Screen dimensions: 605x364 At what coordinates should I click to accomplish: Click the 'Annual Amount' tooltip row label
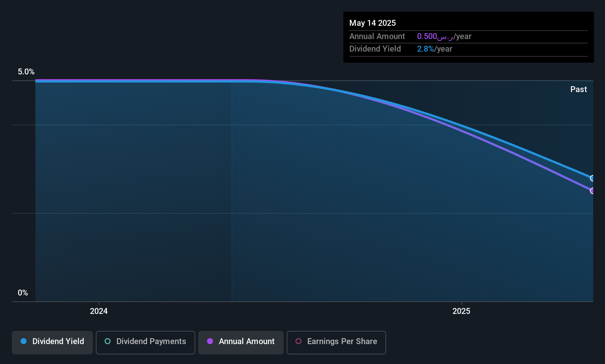377,36
